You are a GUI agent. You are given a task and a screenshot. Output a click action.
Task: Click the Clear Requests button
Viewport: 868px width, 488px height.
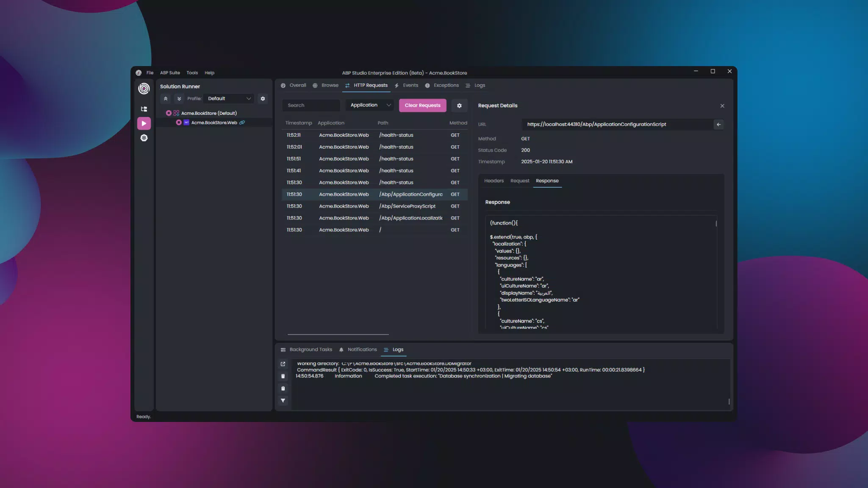coord(422,105)
